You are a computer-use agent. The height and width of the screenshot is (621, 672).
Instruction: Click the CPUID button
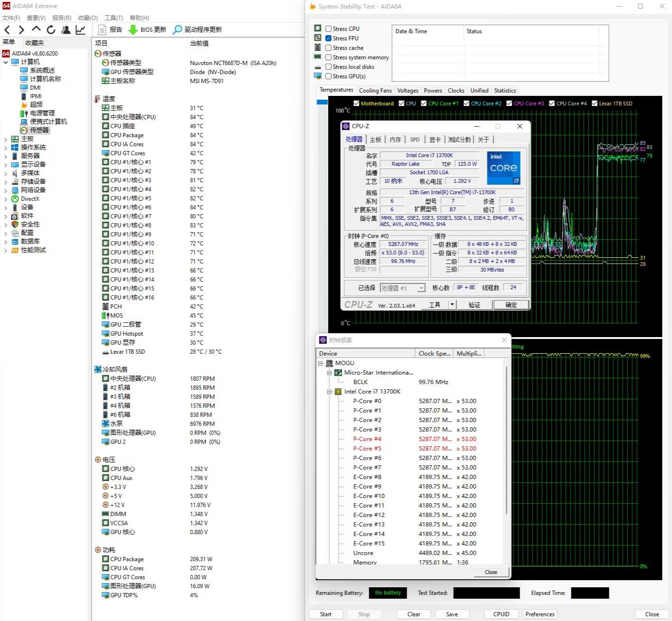click(501, 614)
